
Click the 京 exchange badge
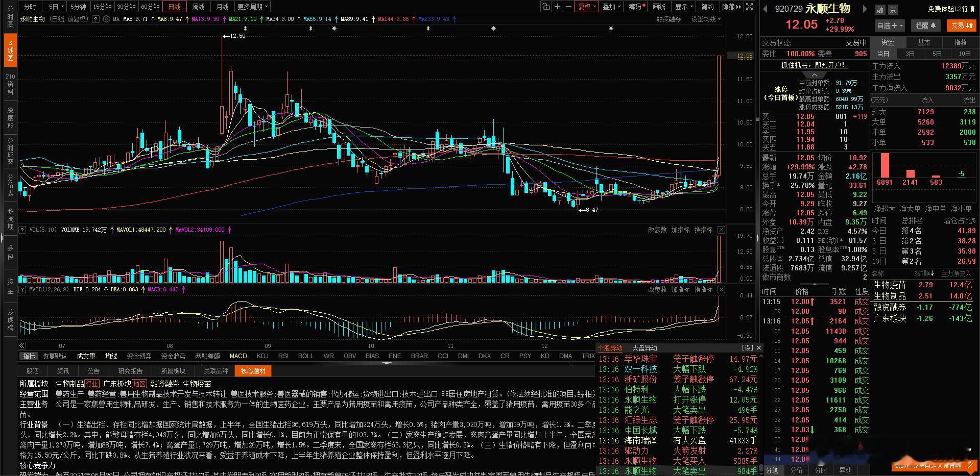(893, 10)
